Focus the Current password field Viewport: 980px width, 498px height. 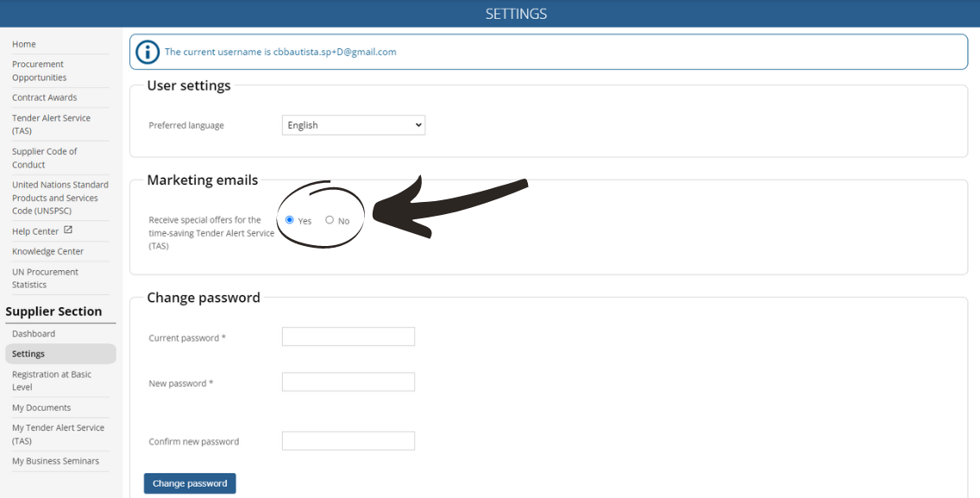pos(349,337)
